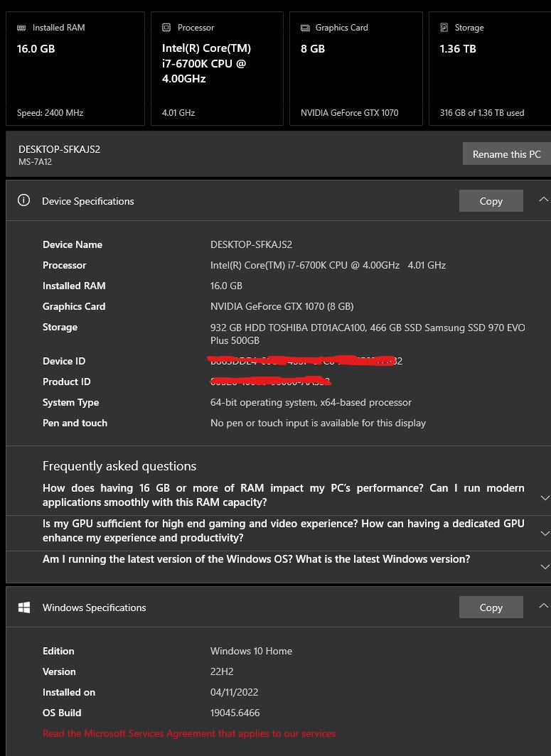Click the NVIDIA GeForce GTX 1070 card subtitle
The image size is (551, 756).
coord(350,113)
